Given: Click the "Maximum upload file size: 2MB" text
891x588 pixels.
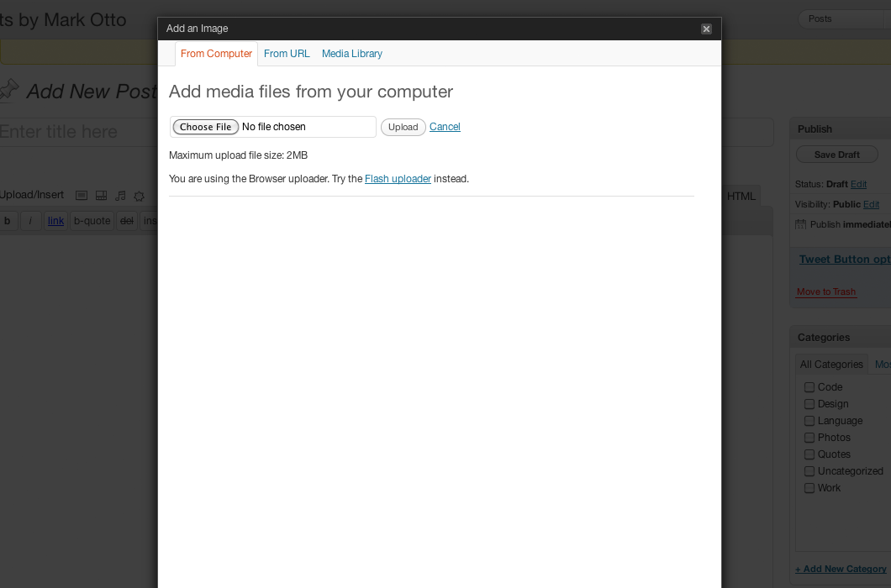Looking at the screenshot, I should click(x=238, y=155).
